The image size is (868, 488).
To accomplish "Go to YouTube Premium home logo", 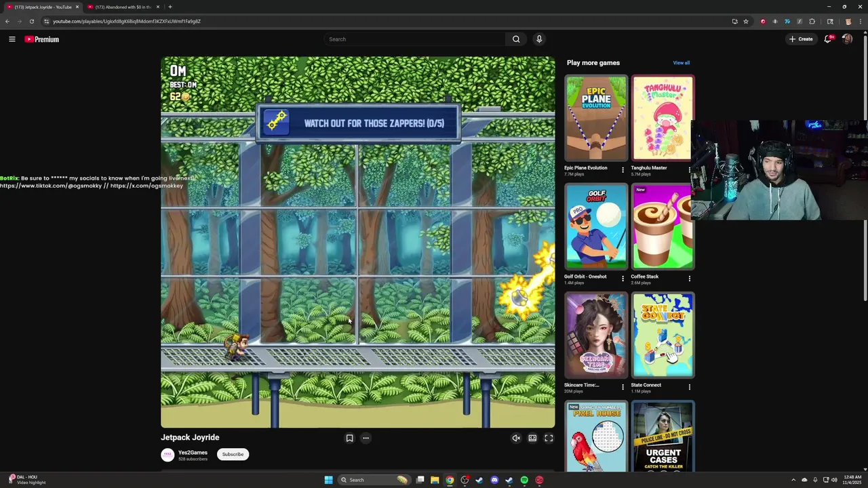I will click(42, 39).
